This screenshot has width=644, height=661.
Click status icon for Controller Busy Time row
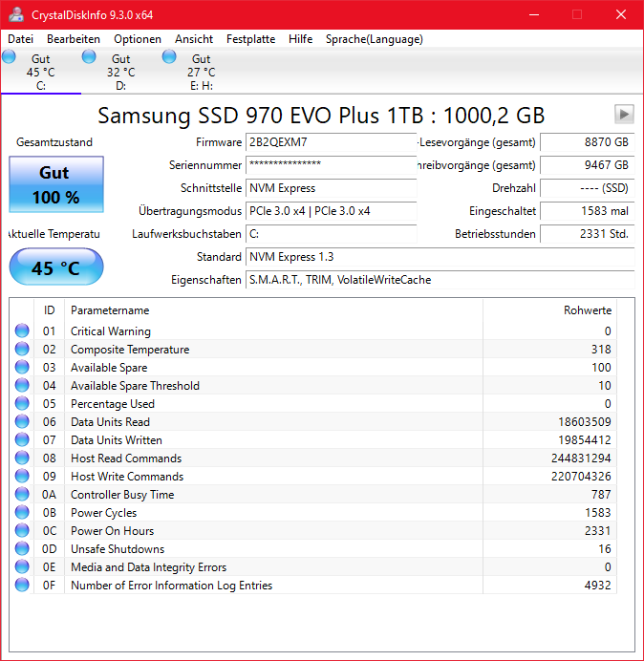pos(22,494)
